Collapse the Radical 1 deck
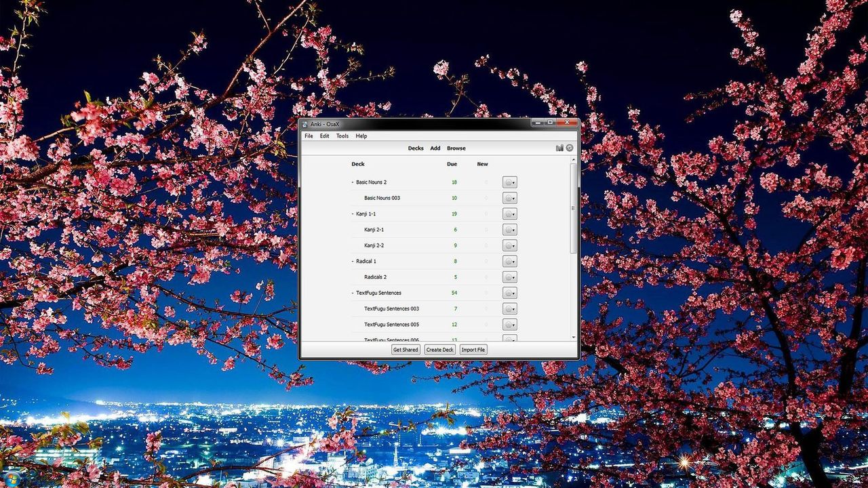Viewport: 868px width, 488px height. click(x=353, y=261)
